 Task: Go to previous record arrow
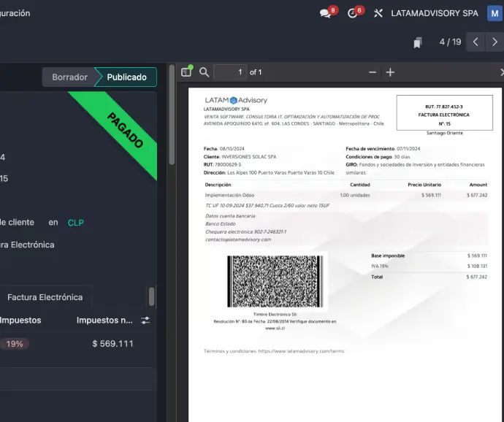[x=476, y=42]
